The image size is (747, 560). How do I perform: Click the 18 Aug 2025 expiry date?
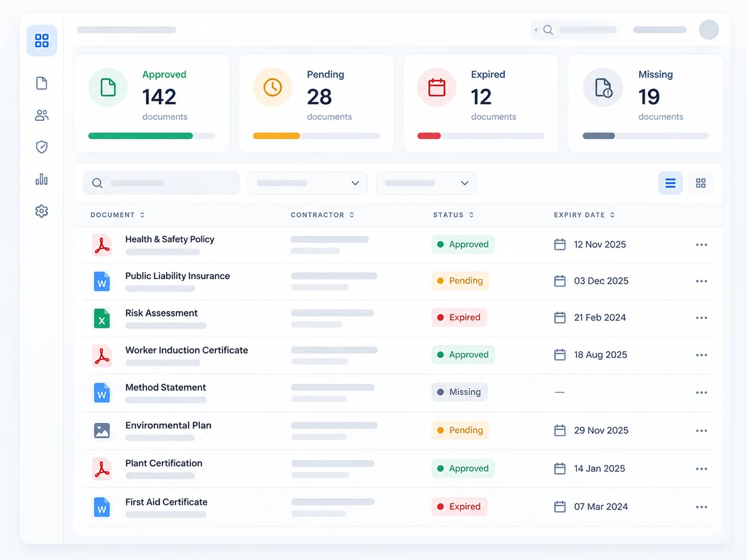(x=601, y=355)
